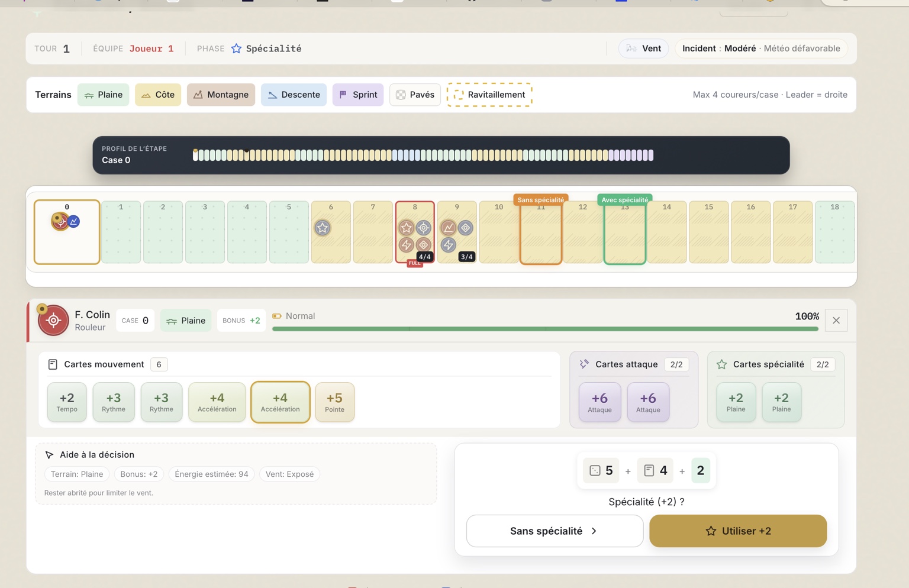Close the F. Colin rider panel

[836, 321]
